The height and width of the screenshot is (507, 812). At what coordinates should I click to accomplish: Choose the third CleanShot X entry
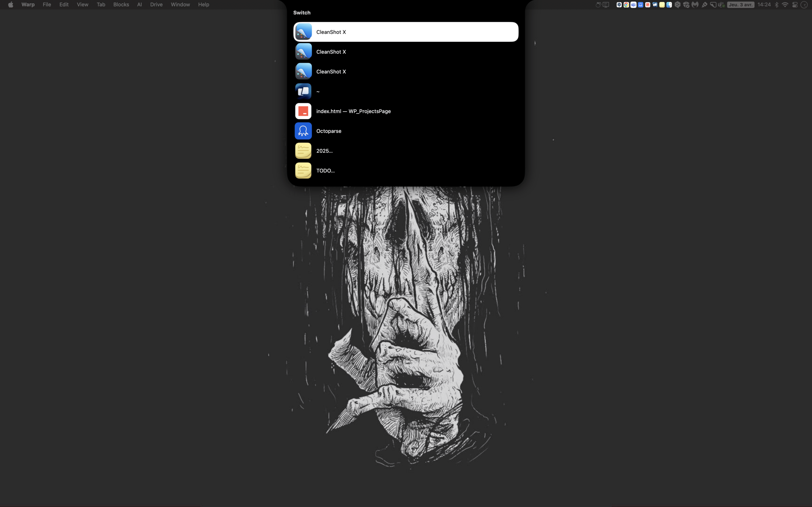[331, 72]
